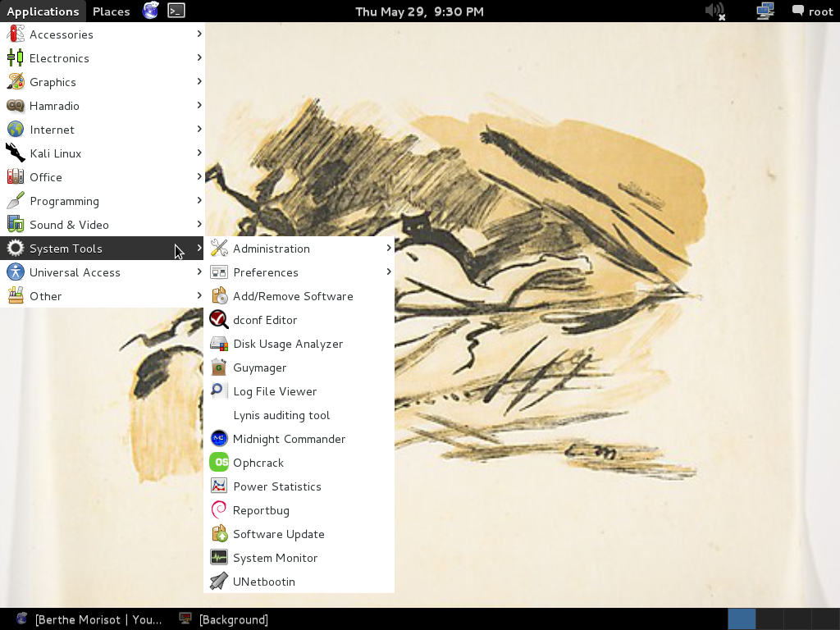Click the date and time clock

tap(419, 11)
